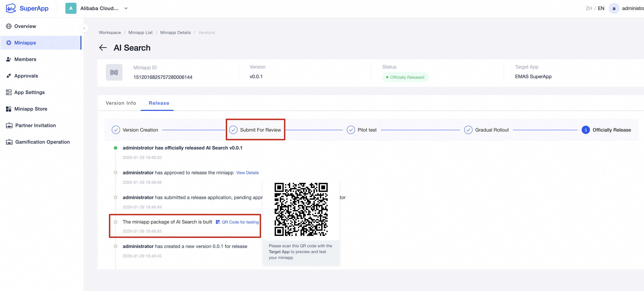The height and width of the screenshot is (291, 644).
Task: Switch to the Version Info tab
Action: (x=121, y=103)
